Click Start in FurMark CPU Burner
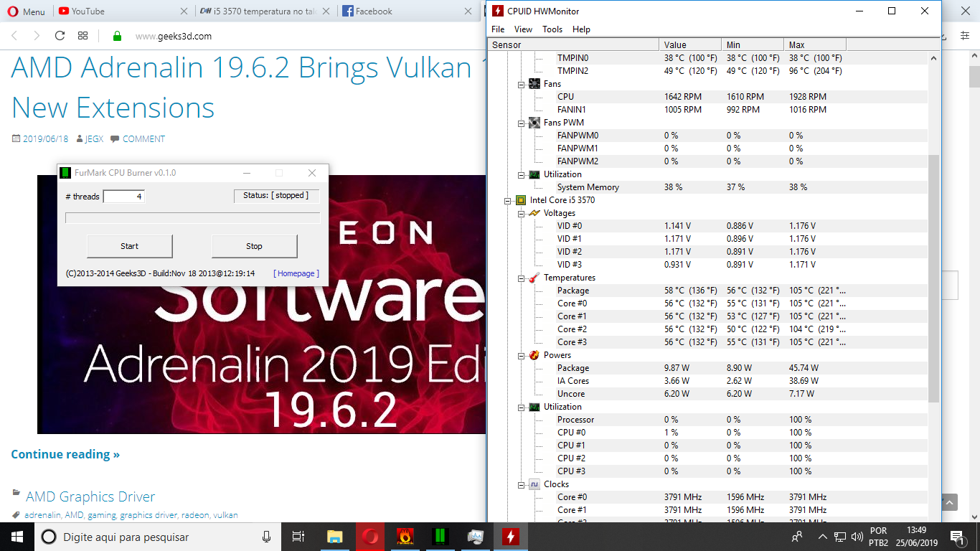This screenshot has width=980, height=551. tap(130, 246)
